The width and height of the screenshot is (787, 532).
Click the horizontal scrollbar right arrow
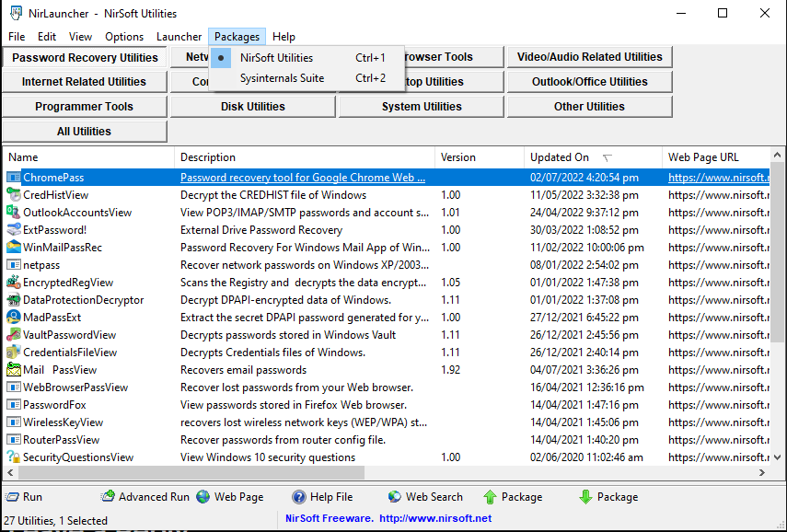762,472
